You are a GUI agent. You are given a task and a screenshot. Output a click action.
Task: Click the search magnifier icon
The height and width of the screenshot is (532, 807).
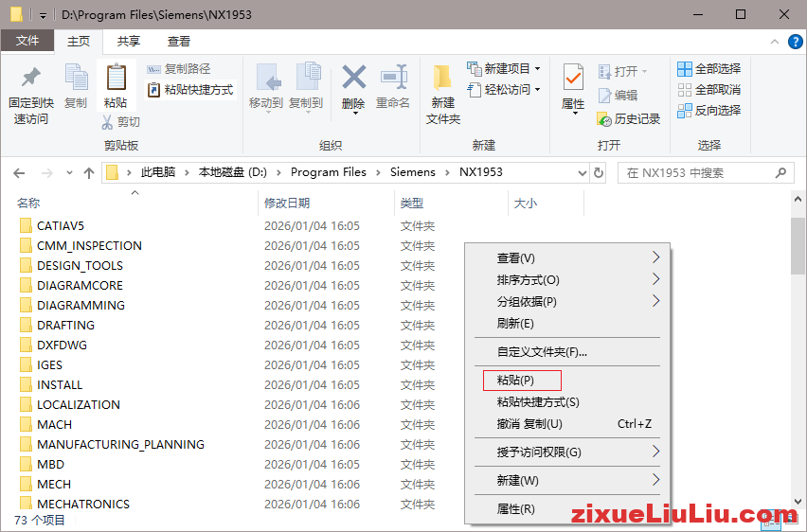pos(780,173)
